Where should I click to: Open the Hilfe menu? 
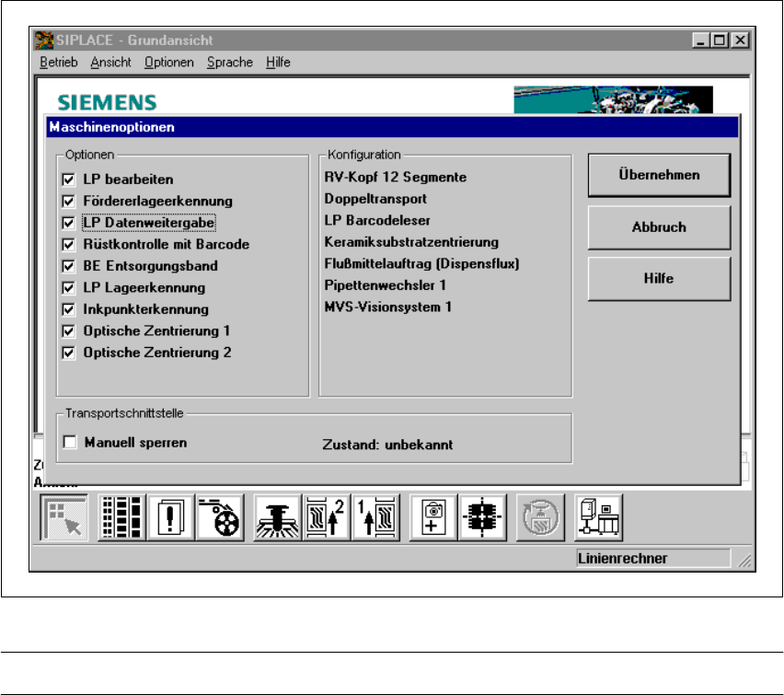click(x=278, y=63)
